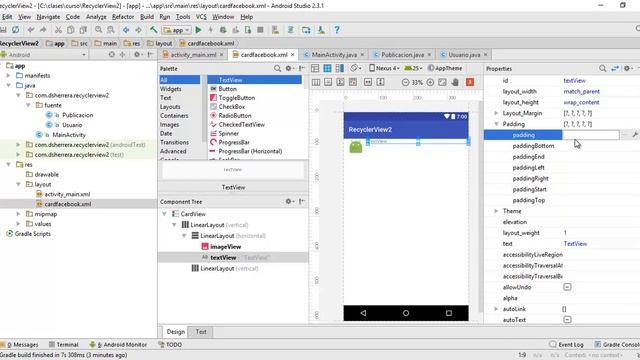
Task: Collapse the CardView node in Component Tree
Action: point(164,214)
